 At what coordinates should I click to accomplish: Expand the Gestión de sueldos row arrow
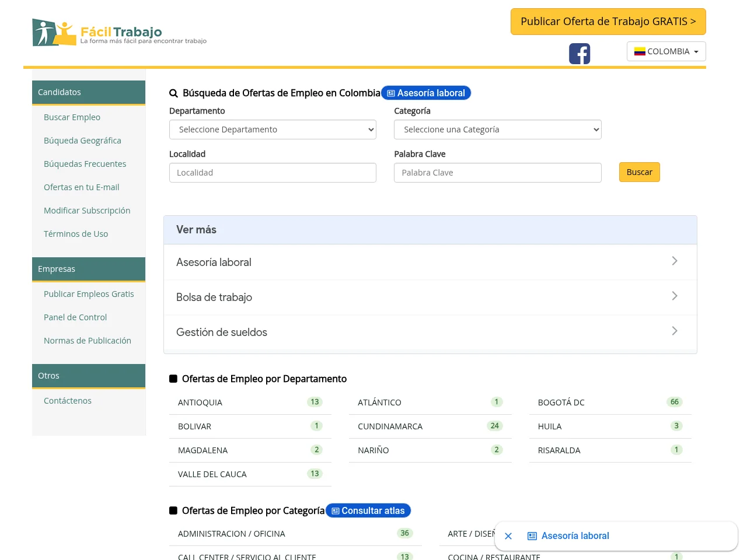(675, 331)
